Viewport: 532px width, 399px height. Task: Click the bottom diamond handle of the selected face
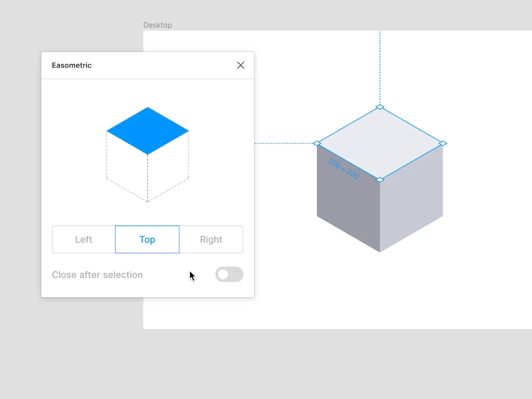pyautogui.click(x=380, y=179)
